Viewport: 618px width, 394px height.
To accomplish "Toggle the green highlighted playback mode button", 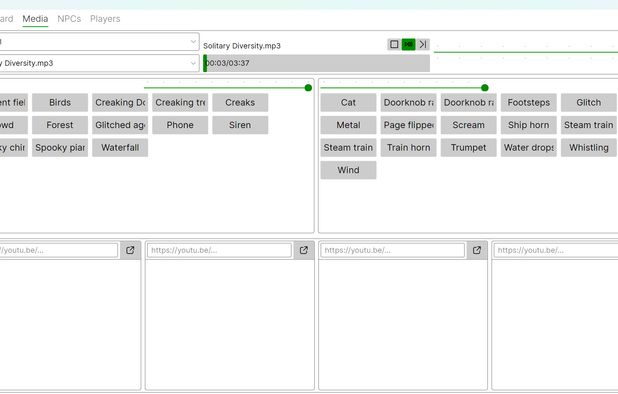I will 408,44.
